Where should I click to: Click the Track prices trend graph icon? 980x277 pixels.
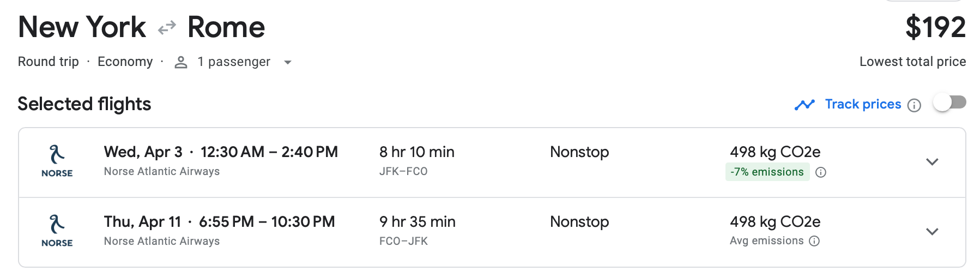pyautogui.click(x=804, y=105)
